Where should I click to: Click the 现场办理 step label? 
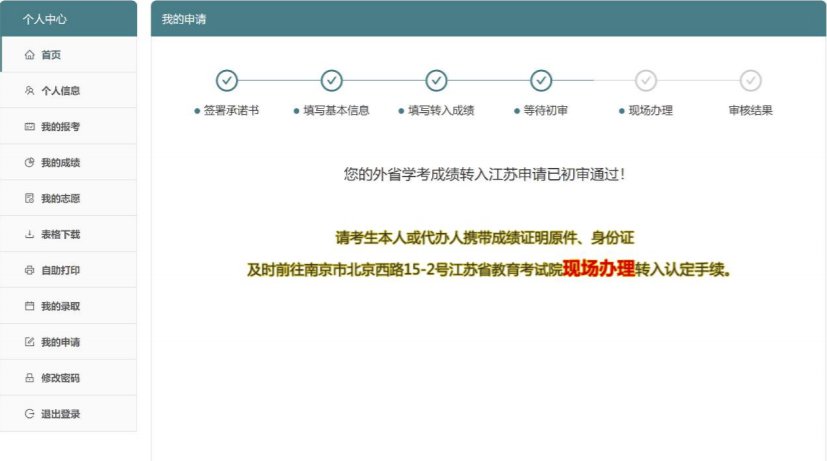coord(650,110)
